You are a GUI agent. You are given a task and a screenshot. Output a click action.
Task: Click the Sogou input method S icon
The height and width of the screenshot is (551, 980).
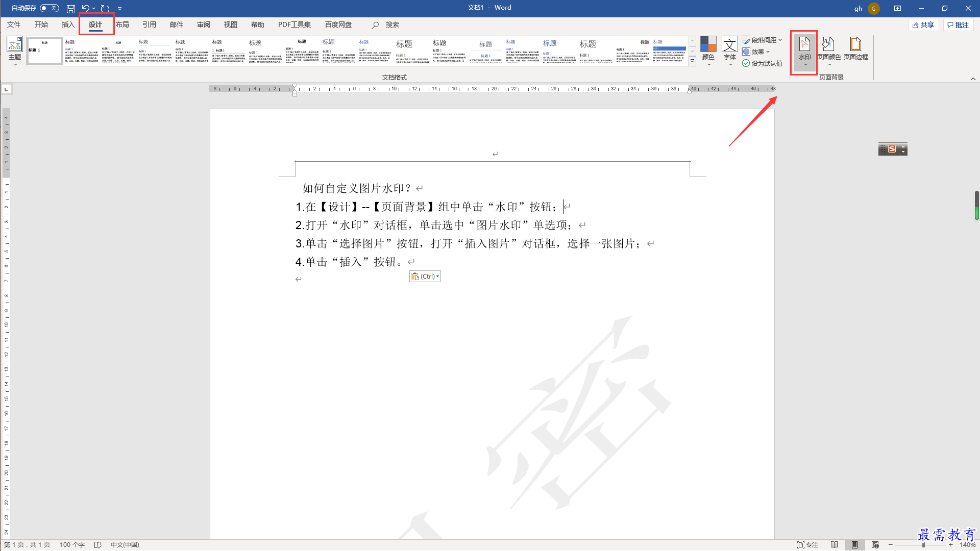[x=892, y=149]
